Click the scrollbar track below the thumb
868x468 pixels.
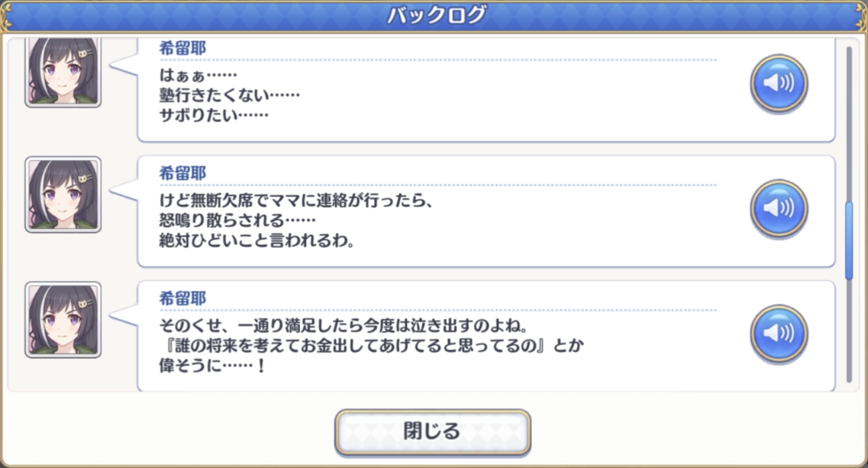tap(849, 331)
